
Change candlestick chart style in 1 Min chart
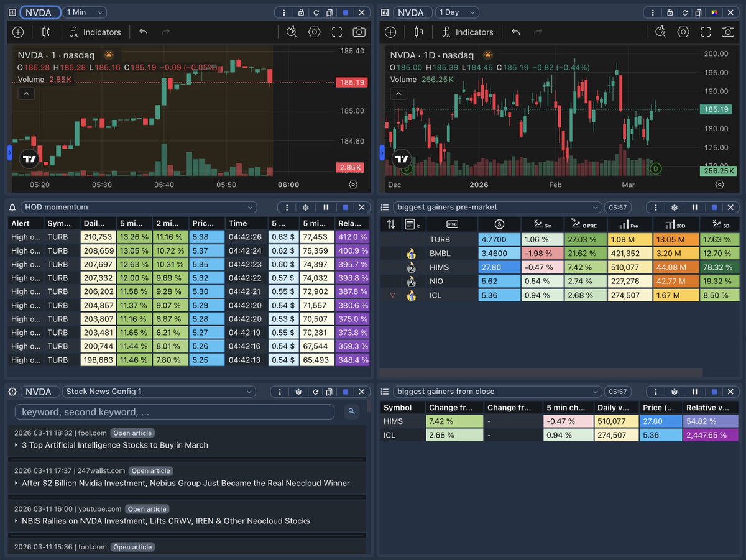(x=46, y=32)
